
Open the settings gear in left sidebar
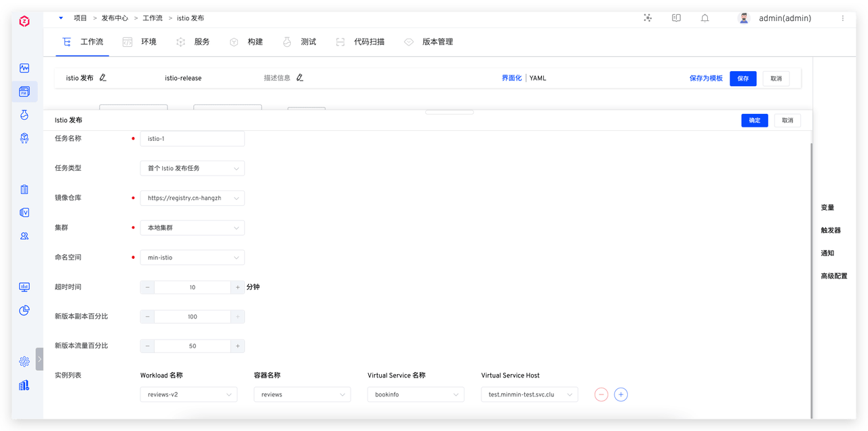coord(24,361)
